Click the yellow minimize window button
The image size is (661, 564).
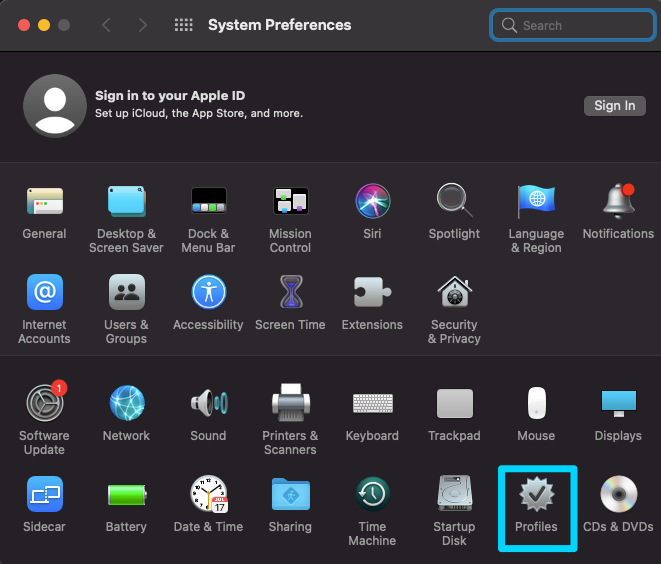tap(44, 25)
